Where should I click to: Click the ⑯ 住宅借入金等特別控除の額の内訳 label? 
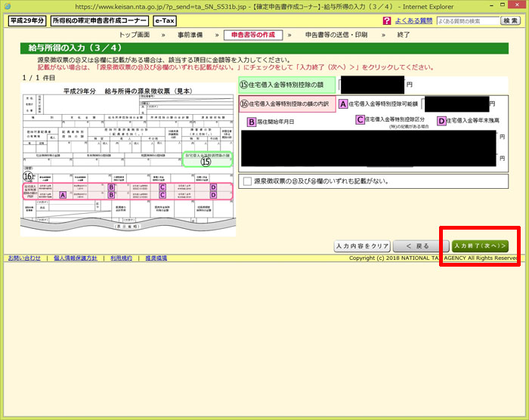(x=287, y=104)
